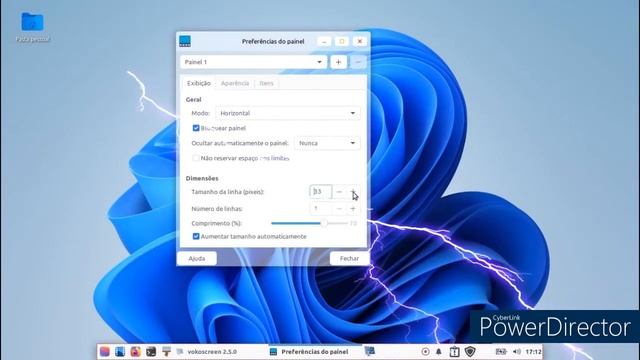This screenshot has height=360, width=640.
Task: Open the pink applications menu icon in taskbar
Action: (104, 351)
